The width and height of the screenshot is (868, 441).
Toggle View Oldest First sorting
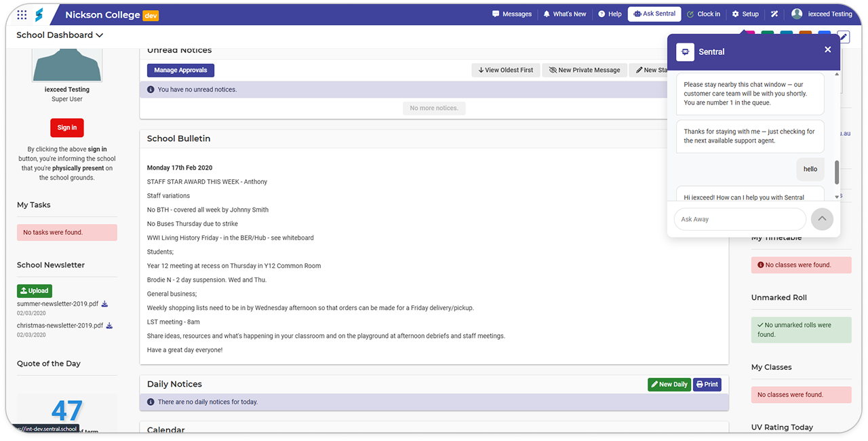tap(505, 70)
